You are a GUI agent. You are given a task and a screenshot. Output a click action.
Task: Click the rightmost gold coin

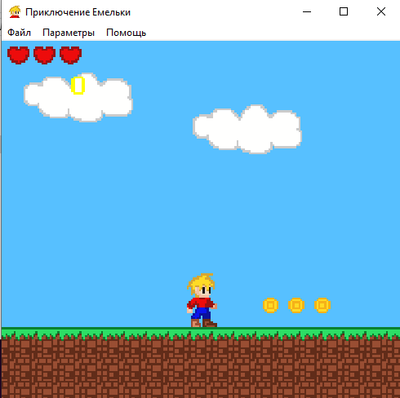(322, 305)
